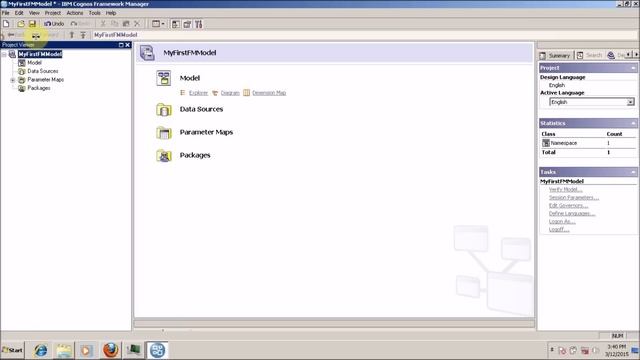Open the View menu

tap(34, 13)
